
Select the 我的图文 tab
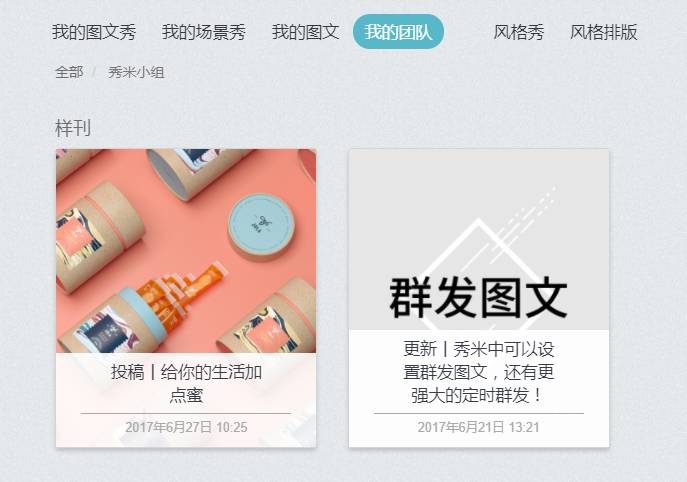click(305, 32)
